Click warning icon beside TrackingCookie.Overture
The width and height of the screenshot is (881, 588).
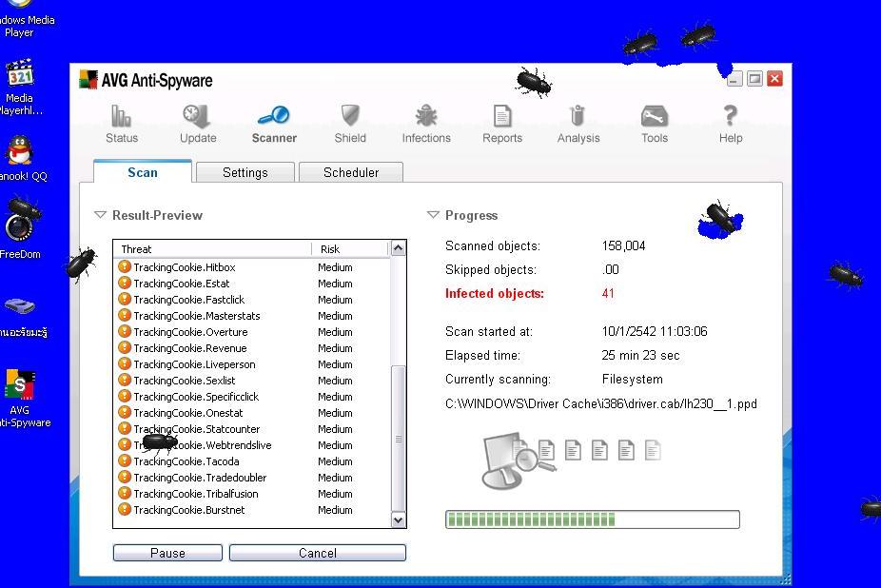coord(125,332)
